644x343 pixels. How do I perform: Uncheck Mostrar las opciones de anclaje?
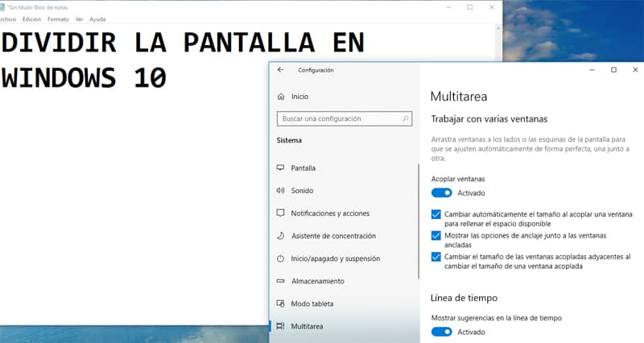436,236
